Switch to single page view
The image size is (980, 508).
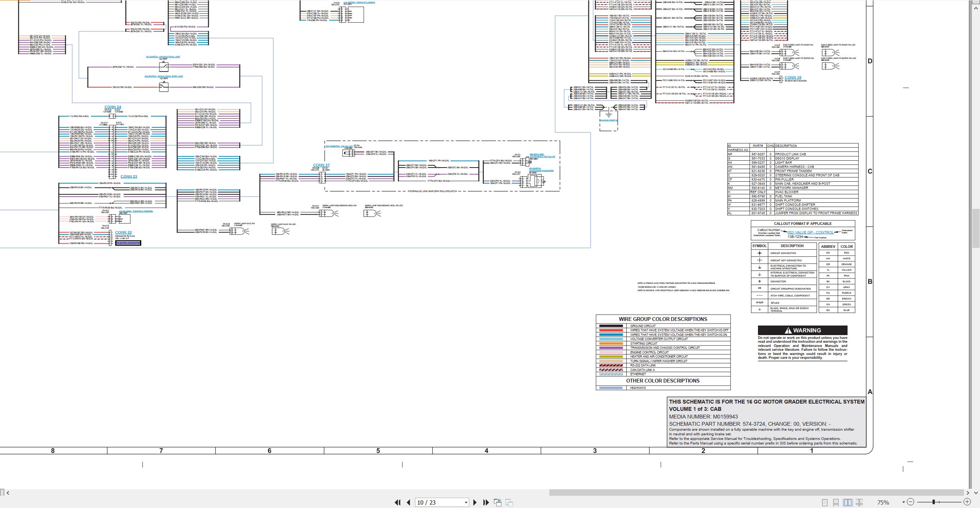pyautogui.click(x=825, y=502)
